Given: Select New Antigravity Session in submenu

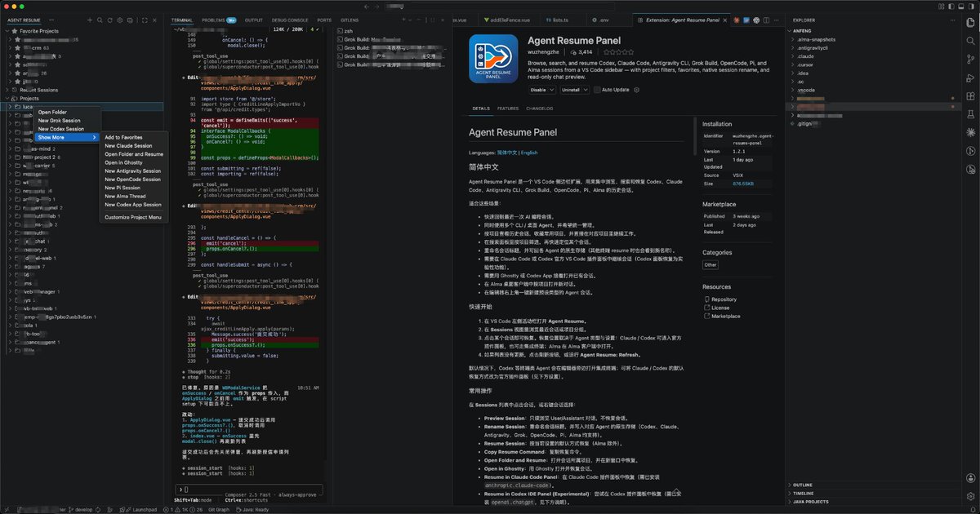Looking at the screenshot, I should 134,171.
